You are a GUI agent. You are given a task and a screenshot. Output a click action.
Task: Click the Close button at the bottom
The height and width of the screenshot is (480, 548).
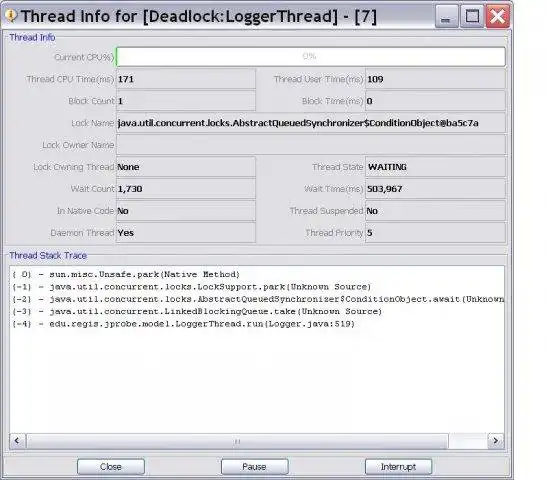111,467
